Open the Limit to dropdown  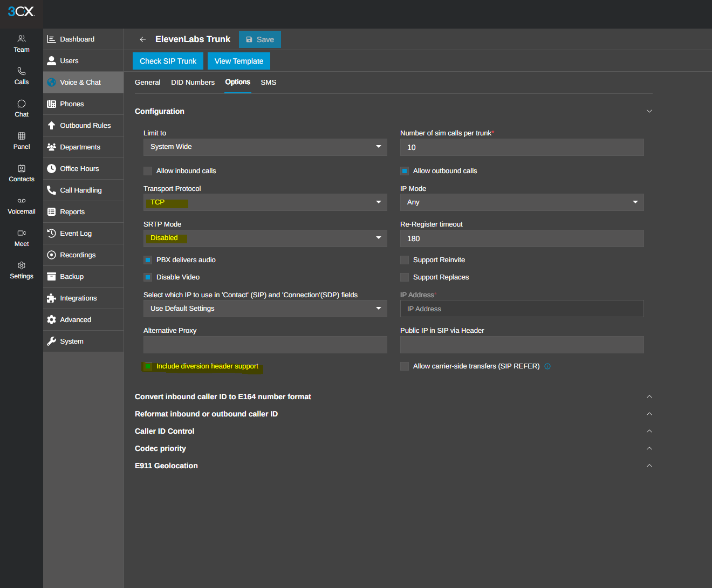(265, 147)
